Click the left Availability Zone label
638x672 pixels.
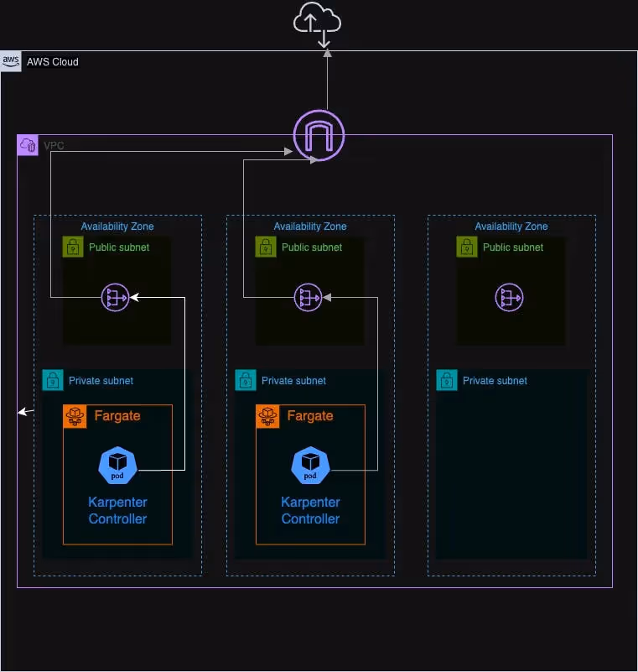[117, 227]
